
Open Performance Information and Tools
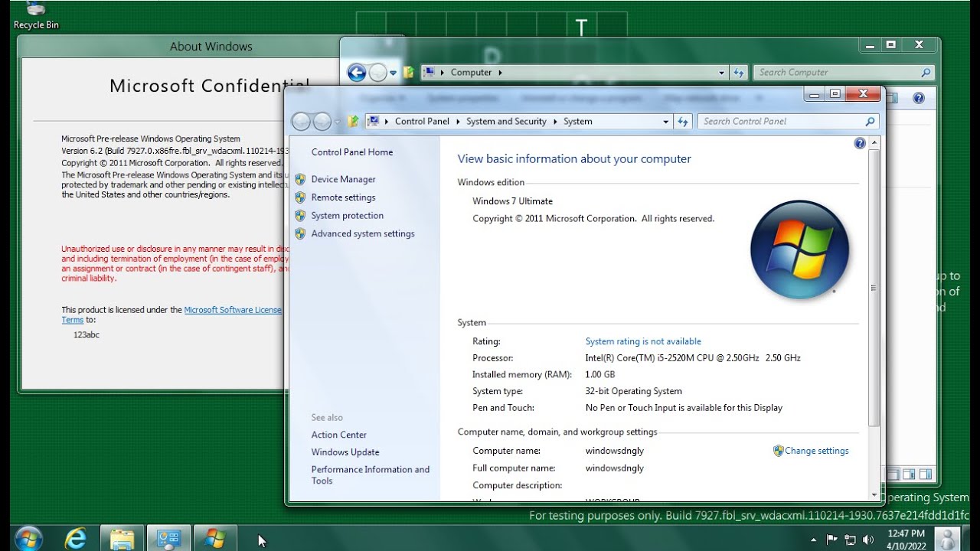click(x=371, y=475)
